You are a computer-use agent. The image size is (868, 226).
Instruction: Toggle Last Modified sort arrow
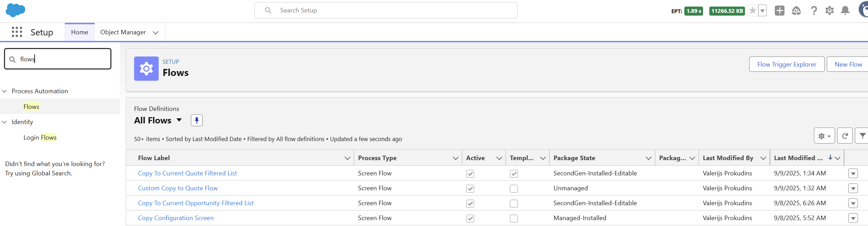830,157
